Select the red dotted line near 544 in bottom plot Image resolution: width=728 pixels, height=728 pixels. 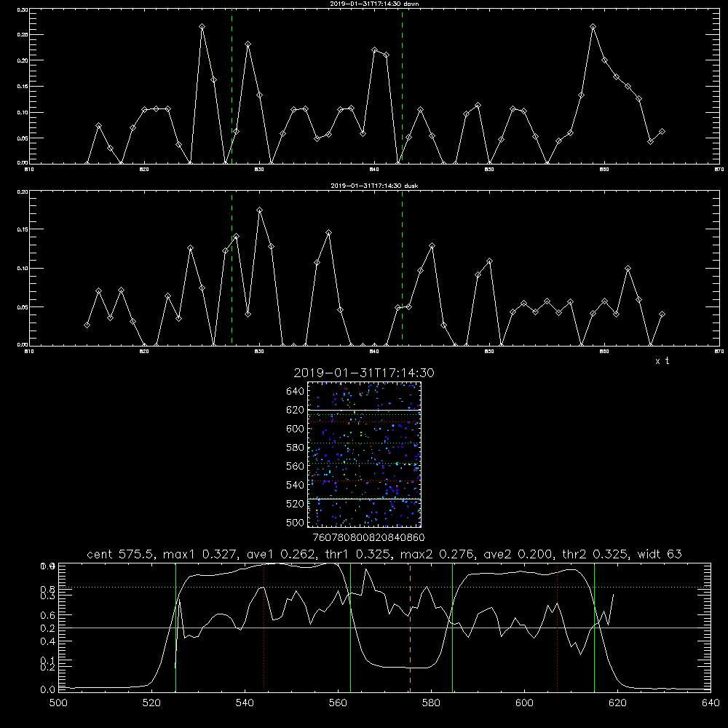click(264, 628)
